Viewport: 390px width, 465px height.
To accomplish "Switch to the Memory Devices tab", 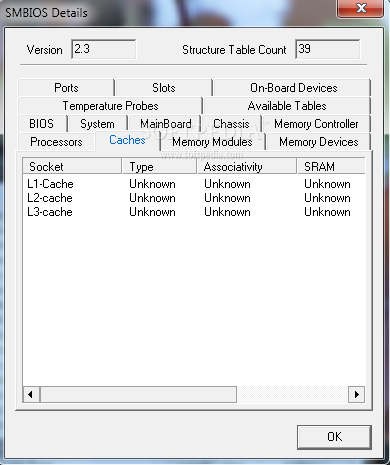I will (319, 142).
